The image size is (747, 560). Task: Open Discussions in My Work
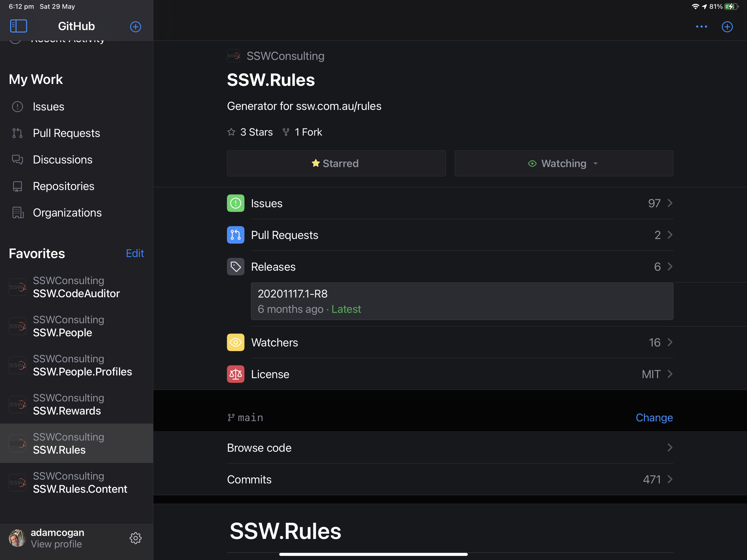77,159
